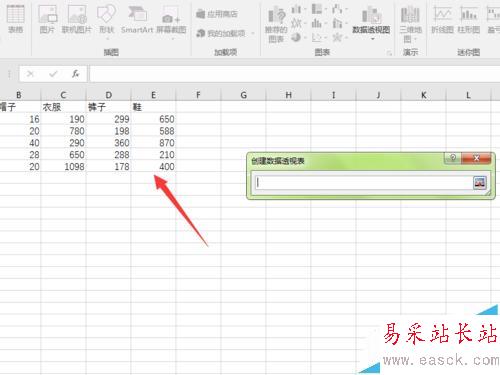Select column H header
Image resolution: width=500 pixels, height=375 pixels.
288,95
